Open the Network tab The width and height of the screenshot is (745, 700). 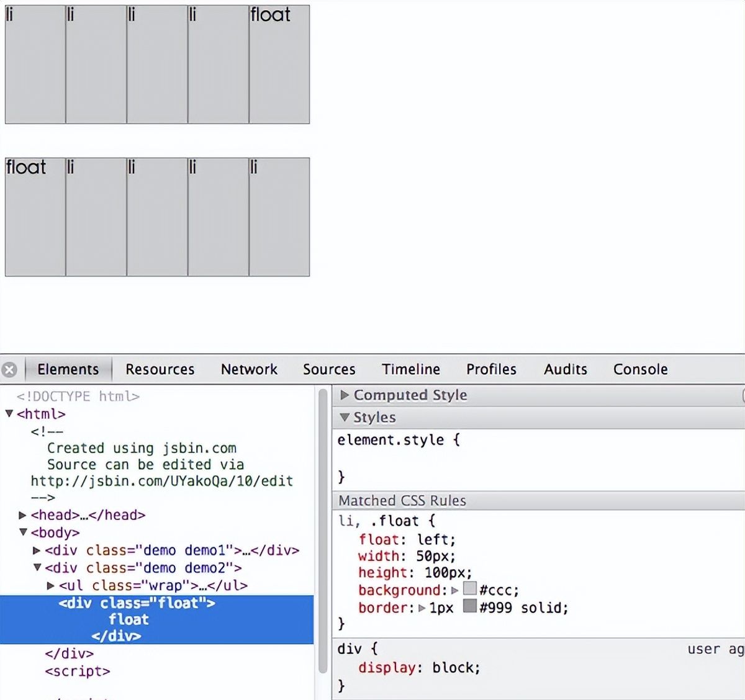pos(249,369)
